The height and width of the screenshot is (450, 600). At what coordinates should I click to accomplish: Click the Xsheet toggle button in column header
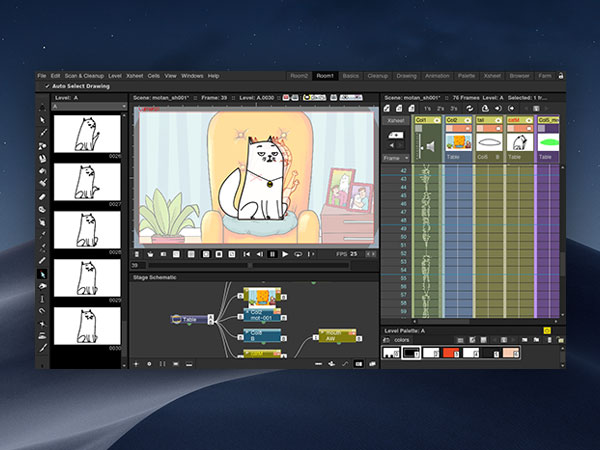coord(395,119)
